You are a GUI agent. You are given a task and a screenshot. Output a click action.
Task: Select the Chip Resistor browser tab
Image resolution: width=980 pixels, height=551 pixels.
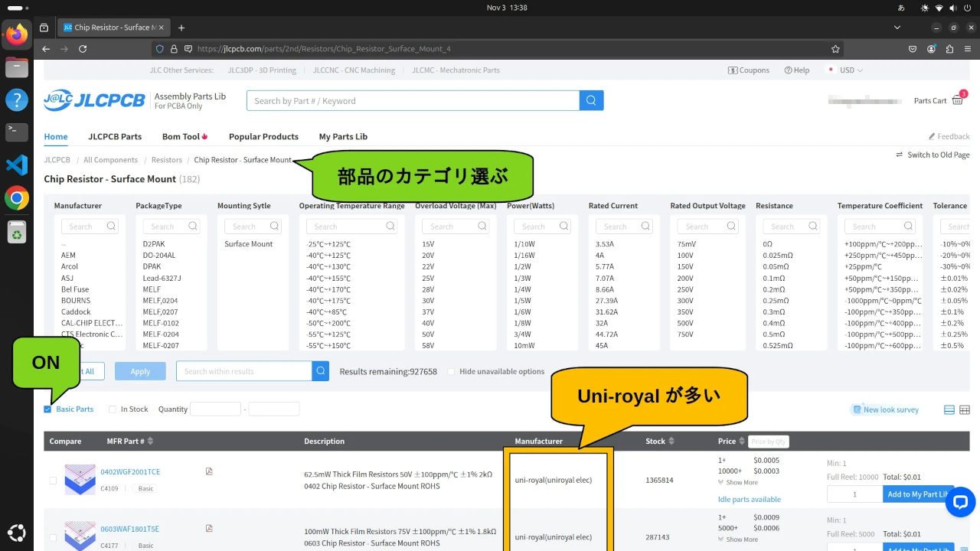[113, 28]
